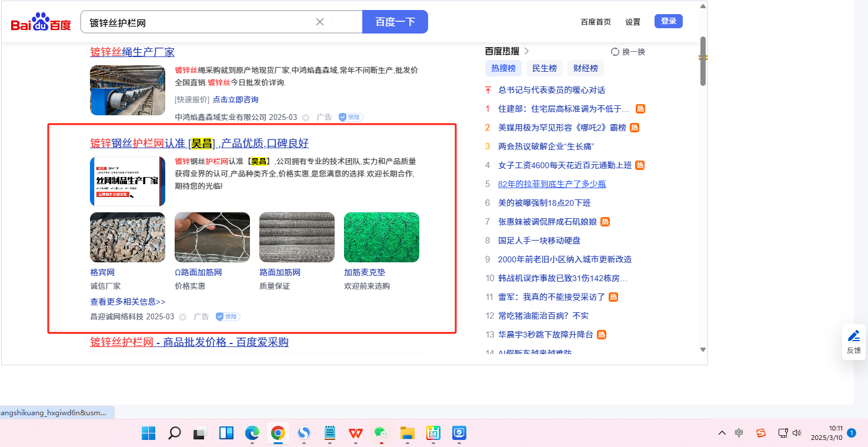The image size is (868, 447).
Task: Show hidden system tray icons
Action: [722, 433]
